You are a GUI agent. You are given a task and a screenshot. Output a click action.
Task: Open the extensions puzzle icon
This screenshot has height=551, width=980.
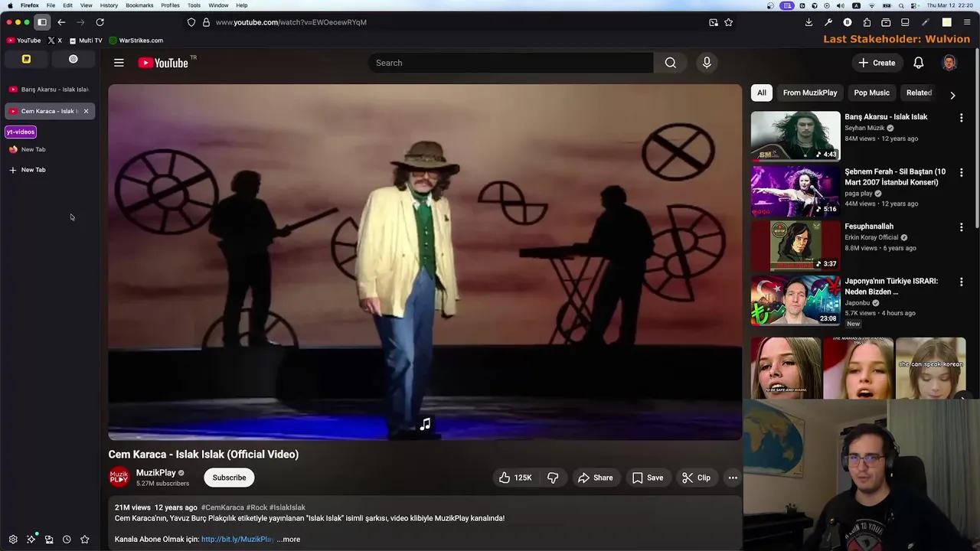[867, 22]
